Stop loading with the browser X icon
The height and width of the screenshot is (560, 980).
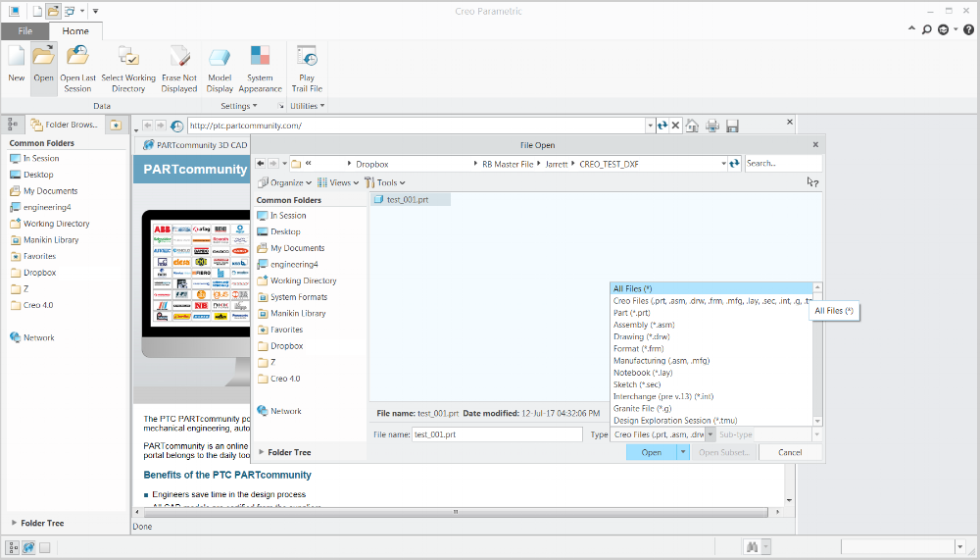[675, 126]
